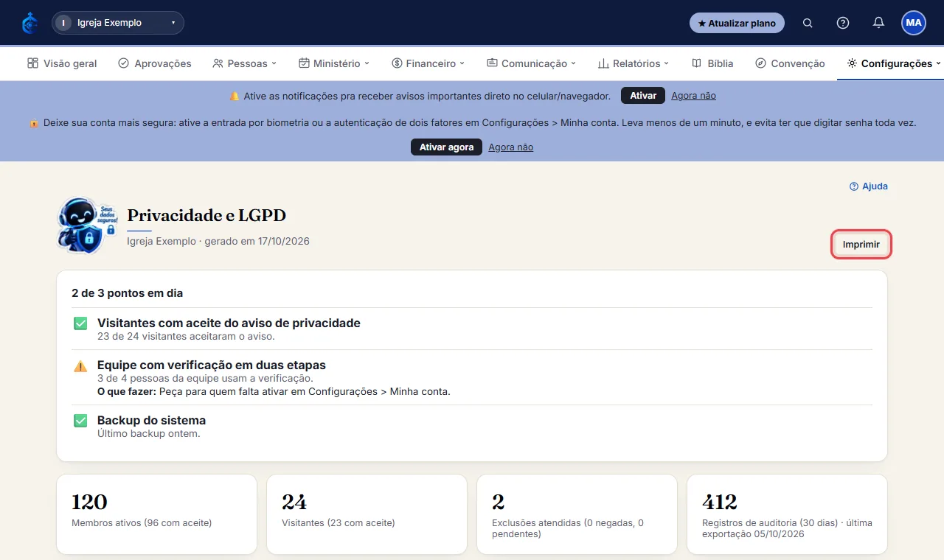
Task: Click the Ativar agora security button
Action: [x=446, y=147]
